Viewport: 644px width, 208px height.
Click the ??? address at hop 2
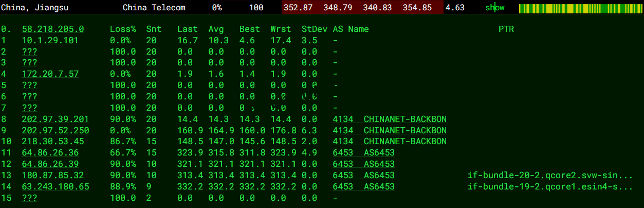click(29, 52)
